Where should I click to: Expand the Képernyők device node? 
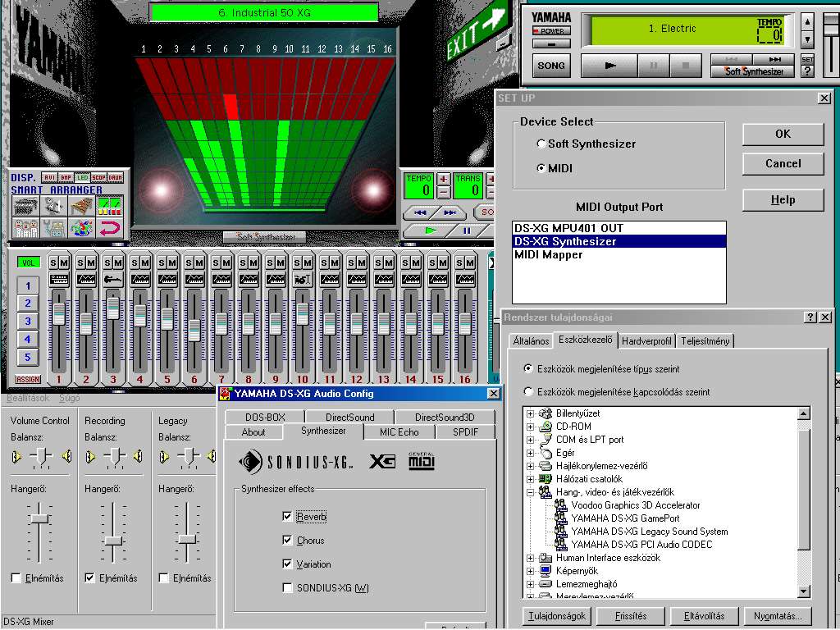tap(530, 571)
